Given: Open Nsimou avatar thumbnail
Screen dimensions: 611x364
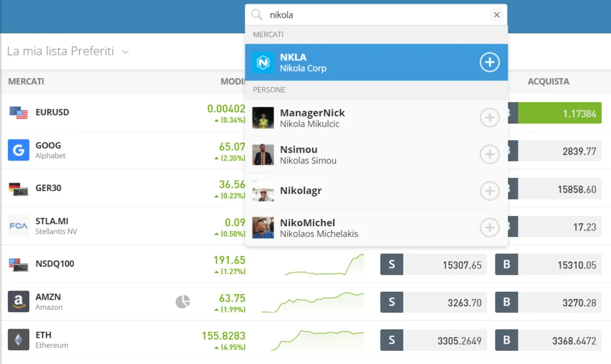Looking at the screenshot, I should tap(263, 155).
